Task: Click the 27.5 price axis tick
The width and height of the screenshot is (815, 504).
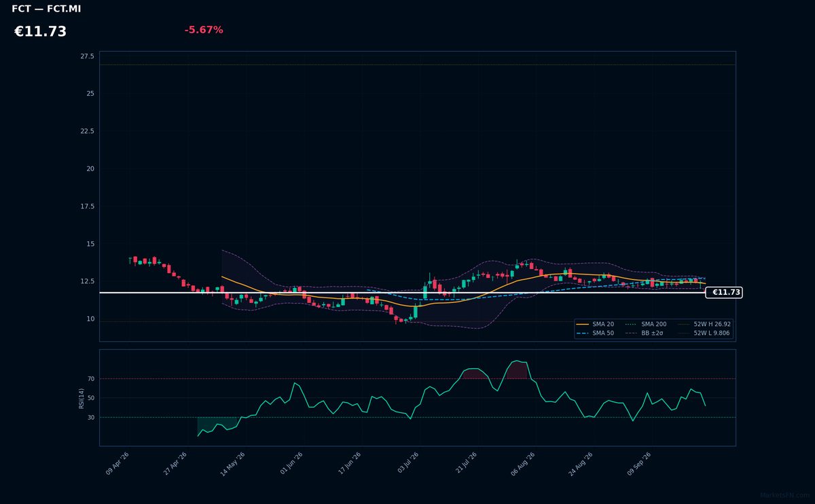Action: pyautogui.click(x=88, y=56)
